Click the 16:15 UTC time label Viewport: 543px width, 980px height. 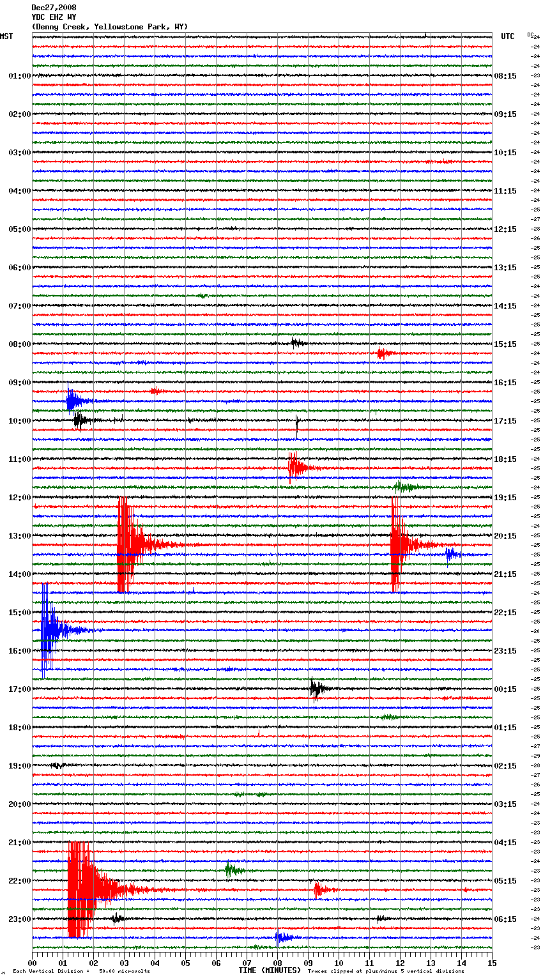(505, 383)
